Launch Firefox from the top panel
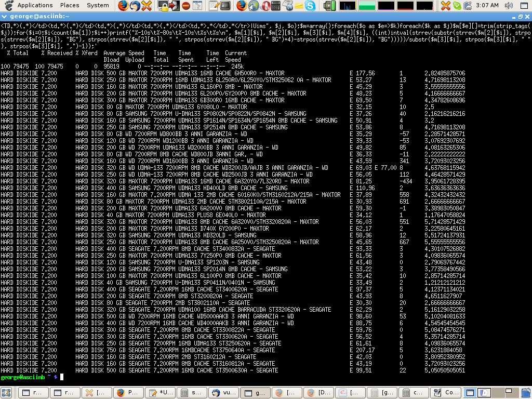The image size is (532, 399). (123, 6)
